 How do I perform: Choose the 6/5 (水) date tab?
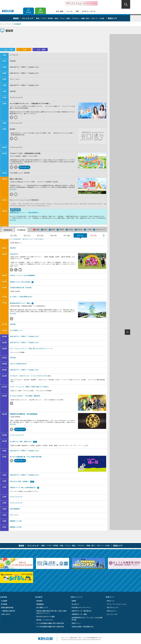point(40,236)
